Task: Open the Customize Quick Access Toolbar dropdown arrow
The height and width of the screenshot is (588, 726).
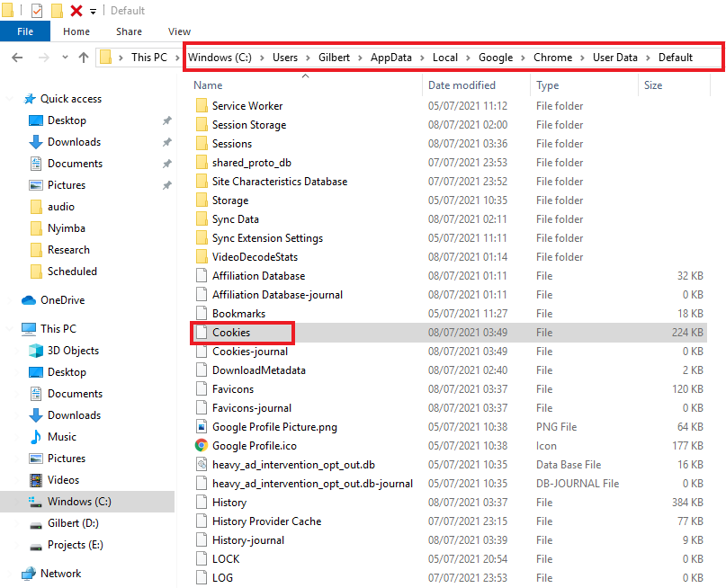Action: pos(93,12)
